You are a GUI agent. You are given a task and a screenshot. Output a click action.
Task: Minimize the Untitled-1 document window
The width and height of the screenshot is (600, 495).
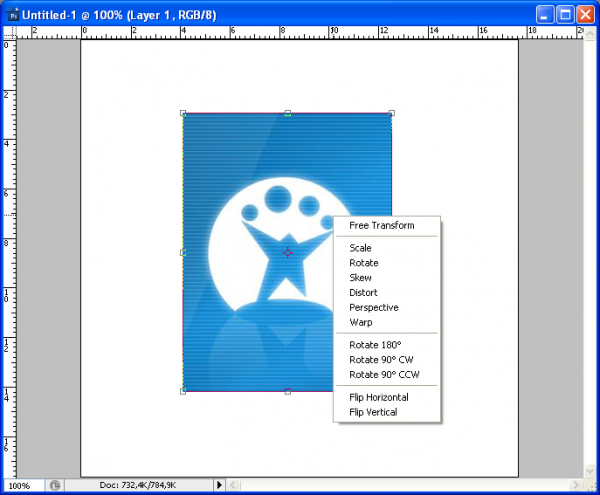point(544,15)
